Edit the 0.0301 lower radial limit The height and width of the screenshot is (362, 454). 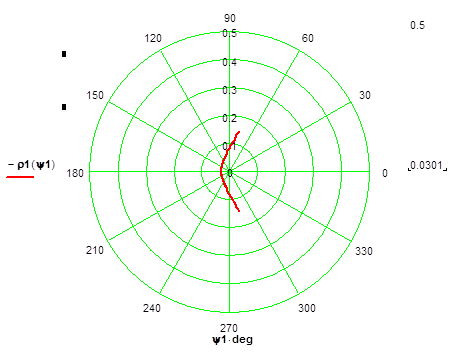(427, 165)
